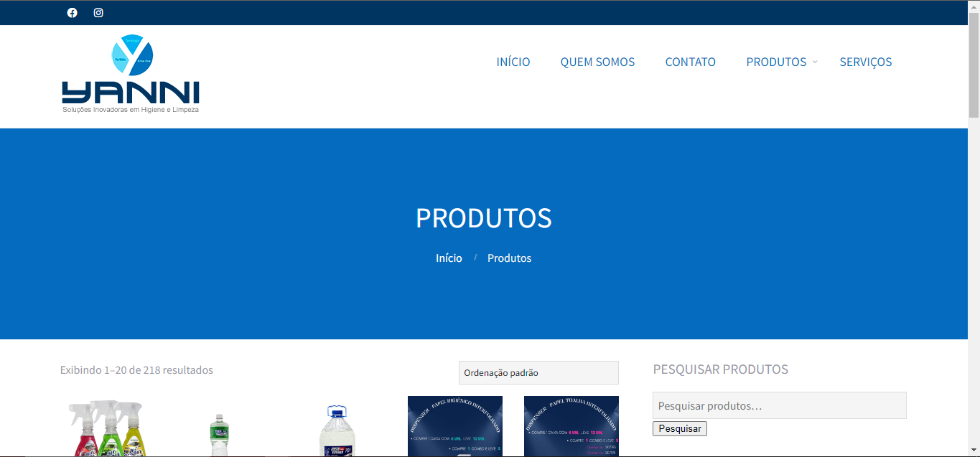Click the PRODUTOS page title
This screenshot has height=457, width=980.
pos(484,218)
